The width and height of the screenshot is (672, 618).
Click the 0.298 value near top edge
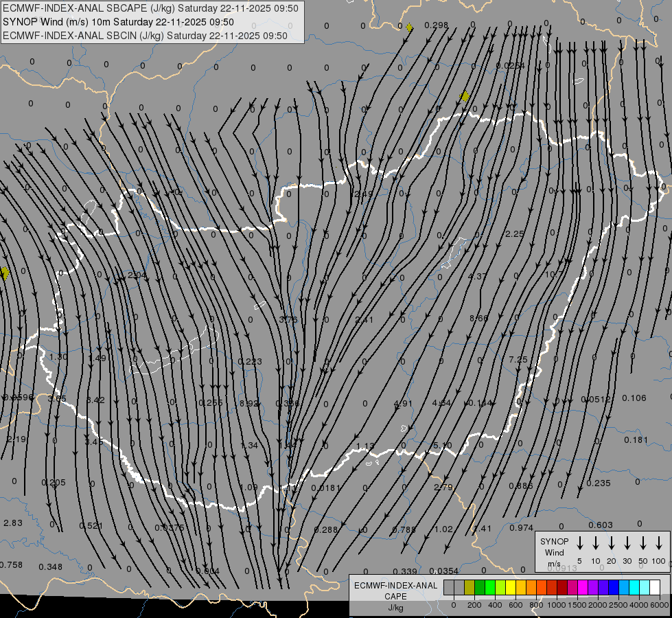(436, 25)
